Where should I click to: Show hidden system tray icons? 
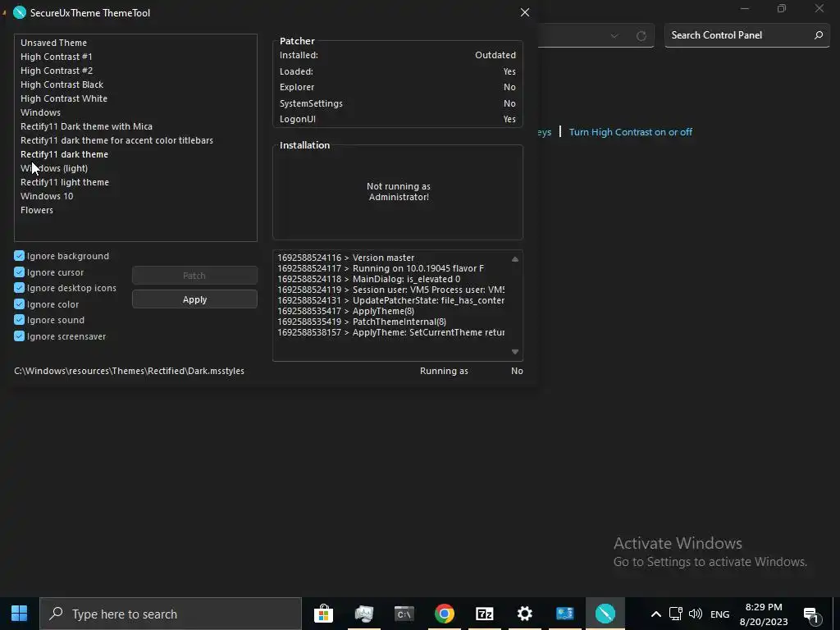coord(655,614)
